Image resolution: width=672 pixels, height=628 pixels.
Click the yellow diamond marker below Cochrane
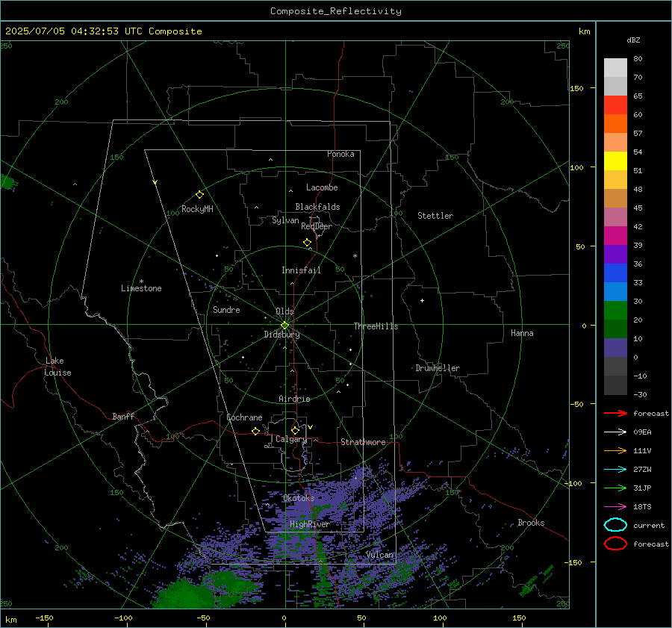click(x=255, y=432)
